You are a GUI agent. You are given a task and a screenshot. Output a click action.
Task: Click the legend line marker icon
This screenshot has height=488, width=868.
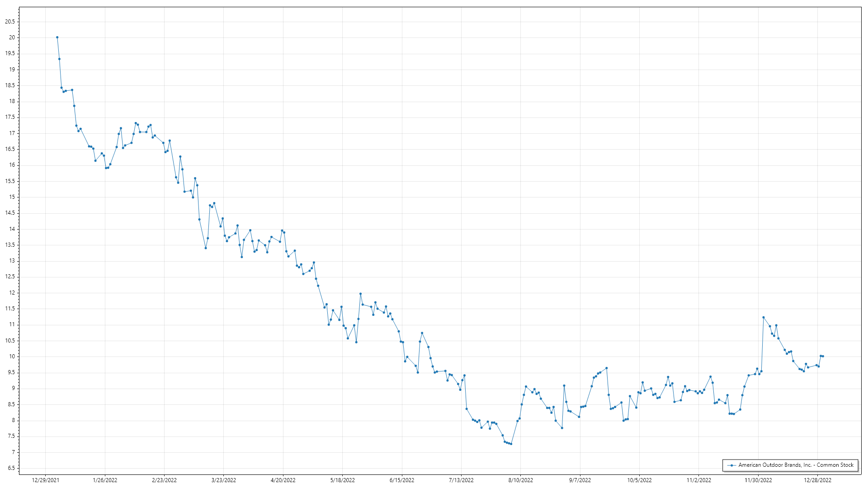pos(731,465)
